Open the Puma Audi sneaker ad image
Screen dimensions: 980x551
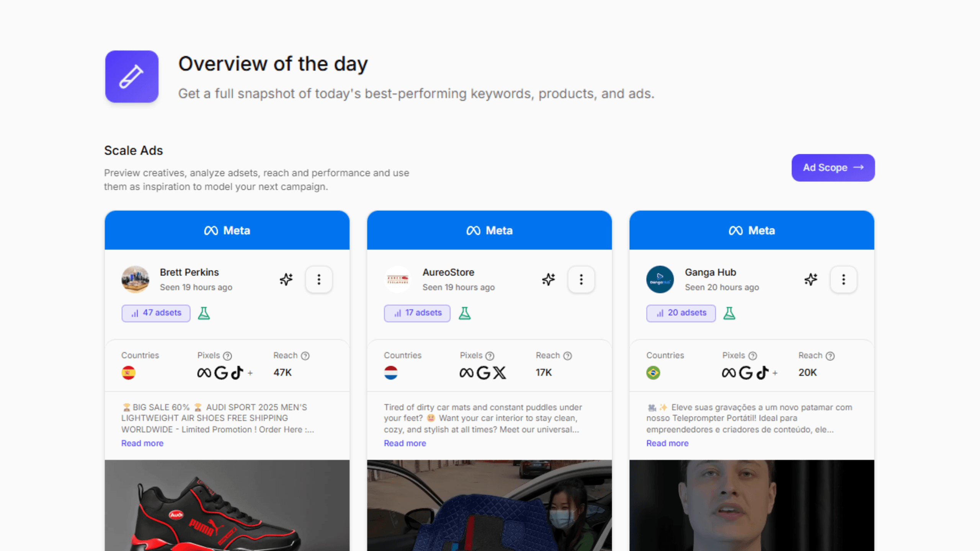click(x=227, y=505)
